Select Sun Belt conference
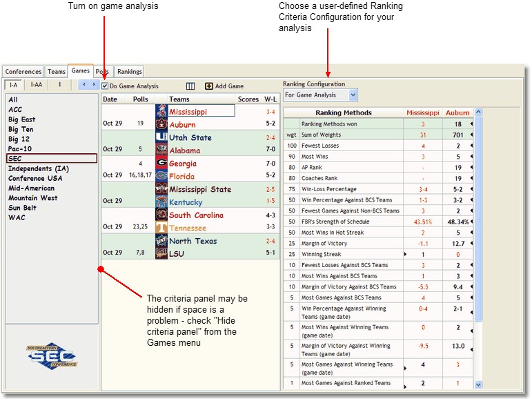Screen dimensions: 532x401 pos(22,208)
